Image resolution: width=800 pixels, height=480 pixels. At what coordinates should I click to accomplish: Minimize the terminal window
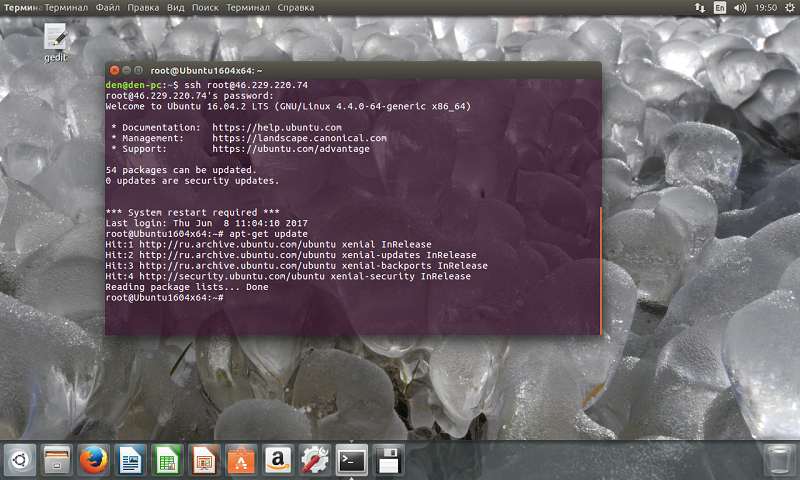coord(127,70)
